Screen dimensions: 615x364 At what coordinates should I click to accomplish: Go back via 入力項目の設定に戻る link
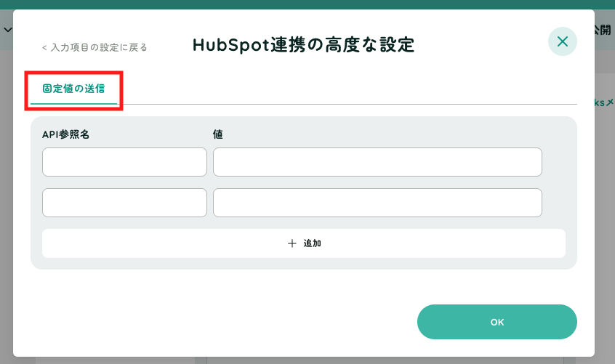[95, 47]
